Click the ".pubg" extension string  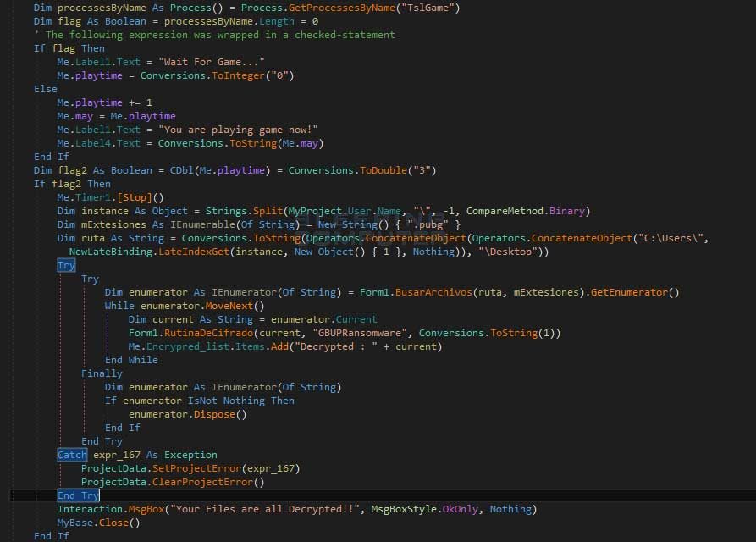coord(428,224)
